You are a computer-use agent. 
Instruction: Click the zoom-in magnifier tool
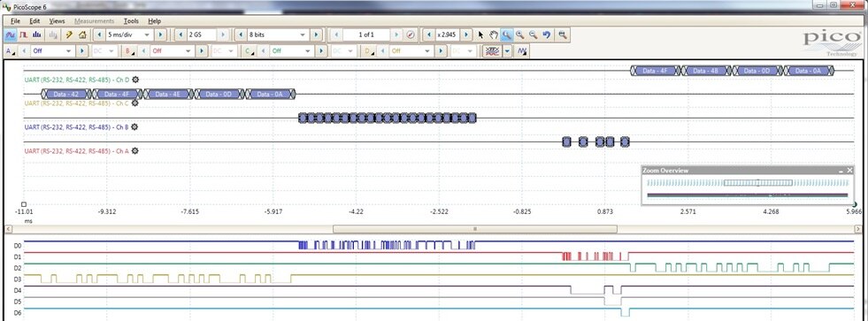[519, 34]
